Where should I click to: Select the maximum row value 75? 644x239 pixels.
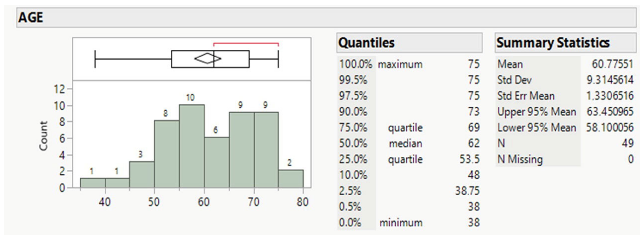point(473,64)
